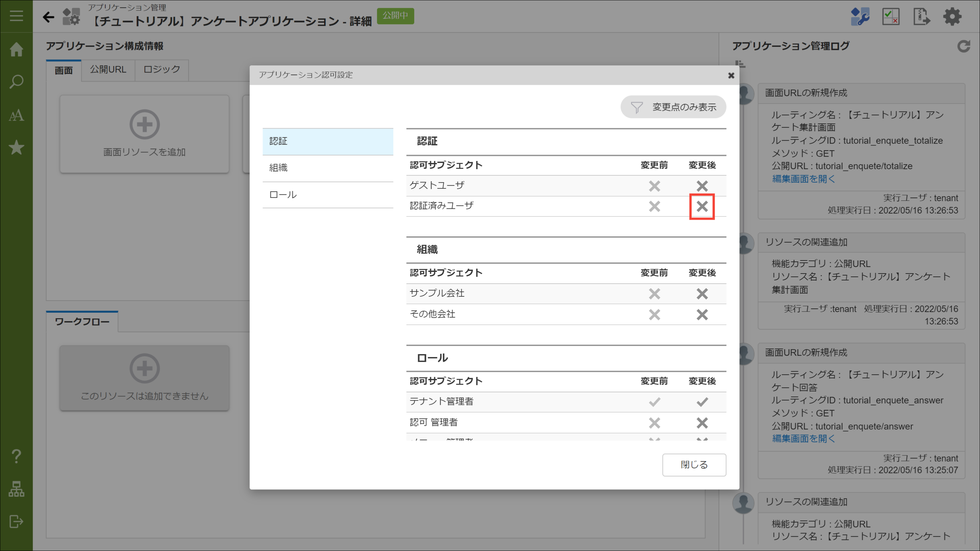Open the sitemap icon in the sidebar
Image resolution: width=980 pixels, height=551 pixels.
[x=16, y=489]
